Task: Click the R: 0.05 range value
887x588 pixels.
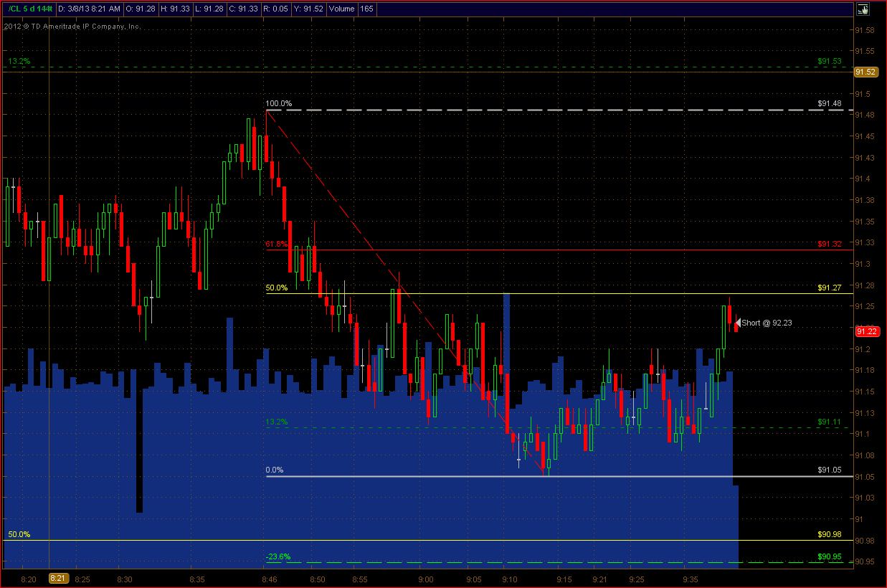Action: [x=275, y=10]
